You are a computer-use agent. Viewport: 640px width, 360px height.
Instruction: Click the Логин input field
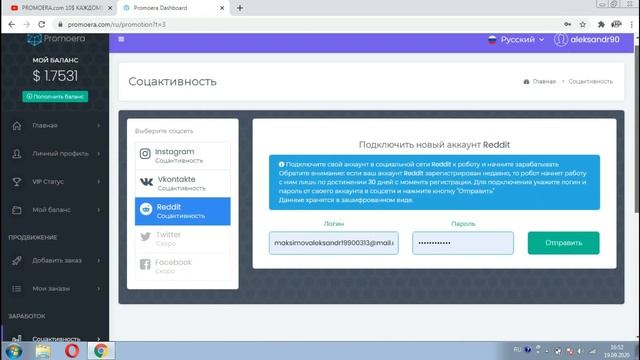[333, 243]
